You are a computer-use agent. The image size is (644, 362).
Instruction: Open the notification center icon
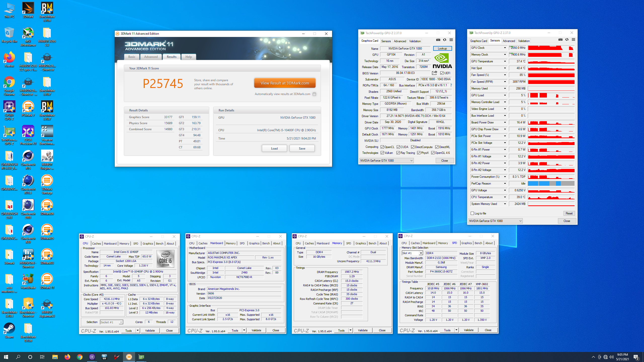pyautogui.click(x=636, y=357)
